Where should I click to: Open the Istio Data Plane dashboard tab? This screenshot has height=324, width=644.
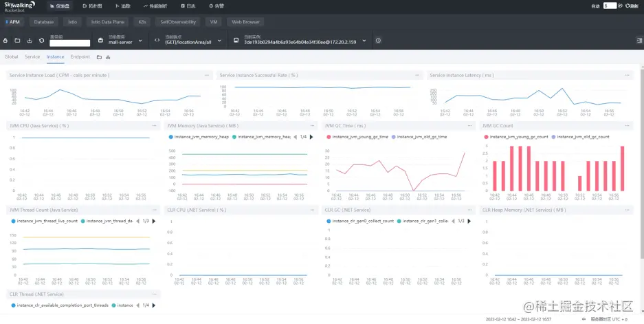point(108,22)
